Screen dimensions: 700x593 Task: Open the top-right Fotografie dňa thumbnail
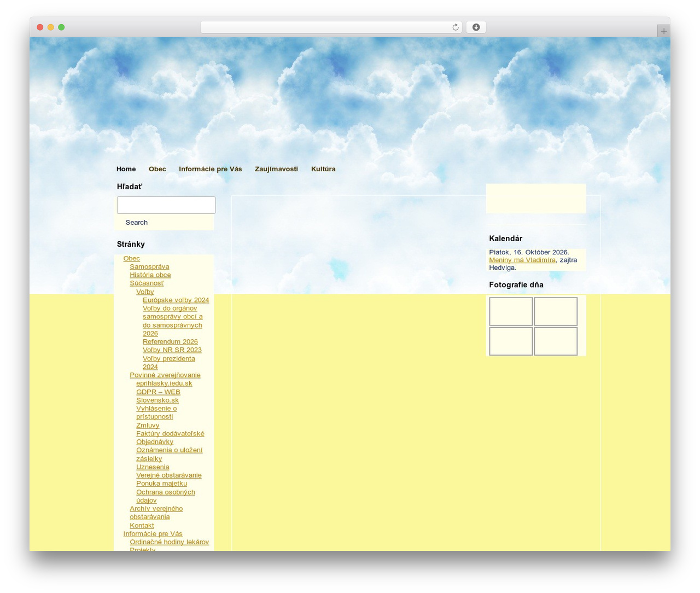click(x=556, y=311)
